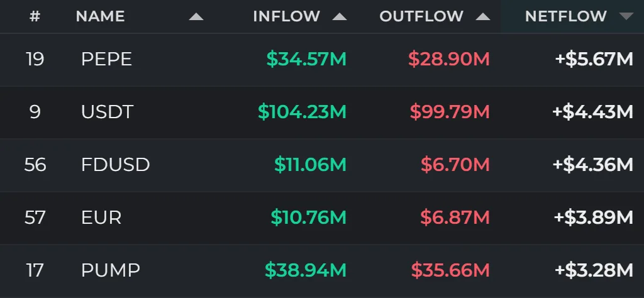
Task: Select FDUSD outflow value $6.70M
Action: 455,165
